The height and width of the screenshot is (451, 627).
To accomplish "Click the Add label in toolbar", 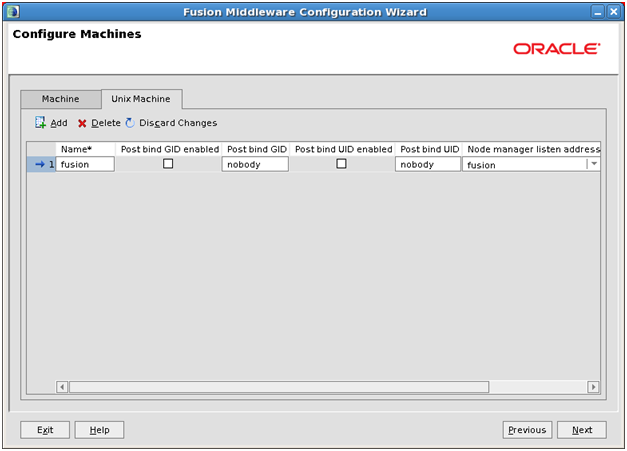I will click(59, 123).
